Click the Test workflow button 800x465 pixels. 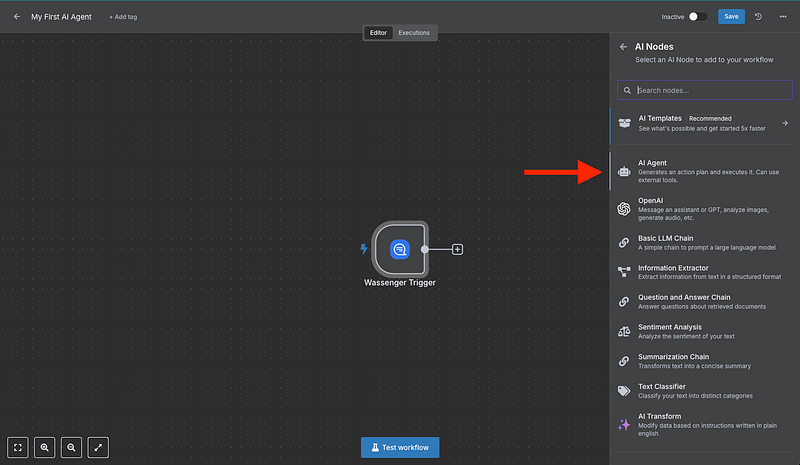pos(399,447)
